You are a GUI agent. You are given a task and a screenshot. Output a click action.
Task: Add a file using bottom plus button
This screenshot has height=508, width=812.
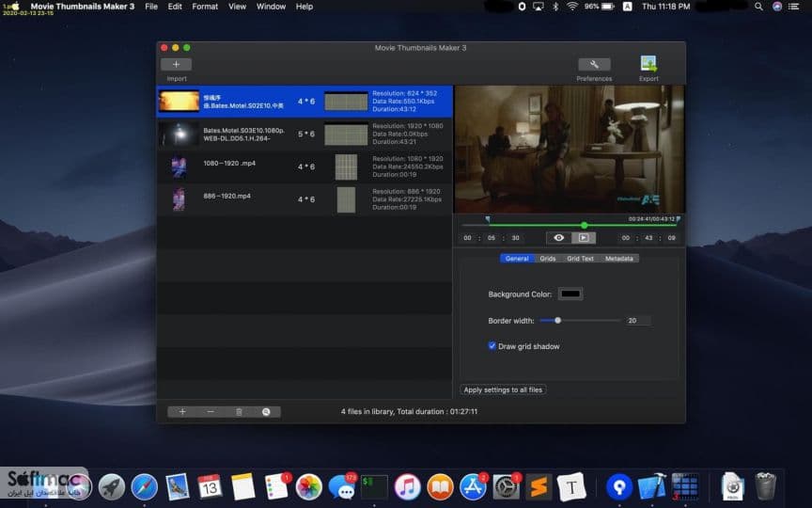(182, 412)
